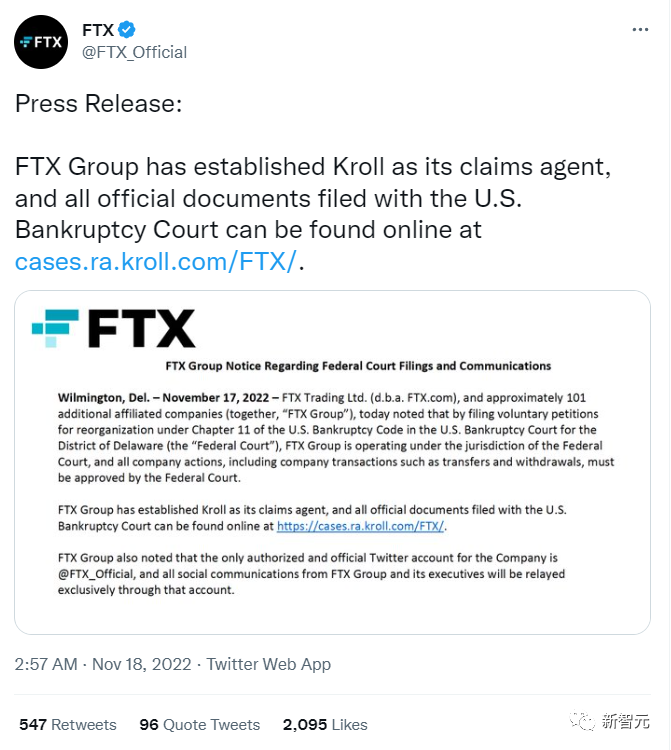Open the @FTX_Official handle
The width and height of the screenshot is (671, 750).
pyautogui.click(x=134, y=52)
